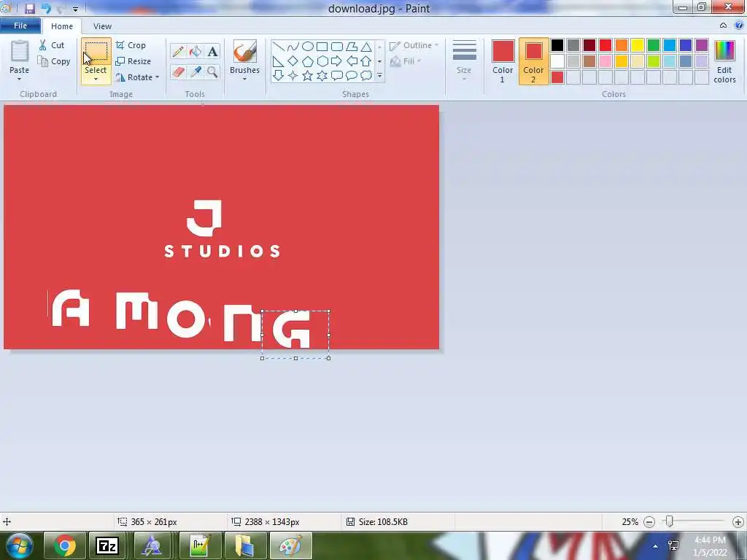747x560 pixels.
Task: Click the zoom slider handle
Action: pyautogui.click(x=670, y=522)
